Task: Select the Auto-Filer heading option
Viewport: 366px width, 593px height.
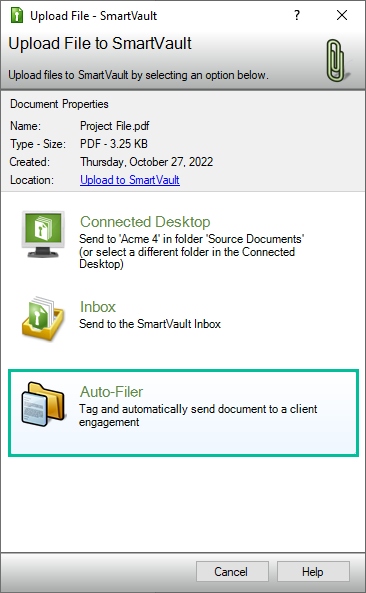Action: click(x=112, y=392)
